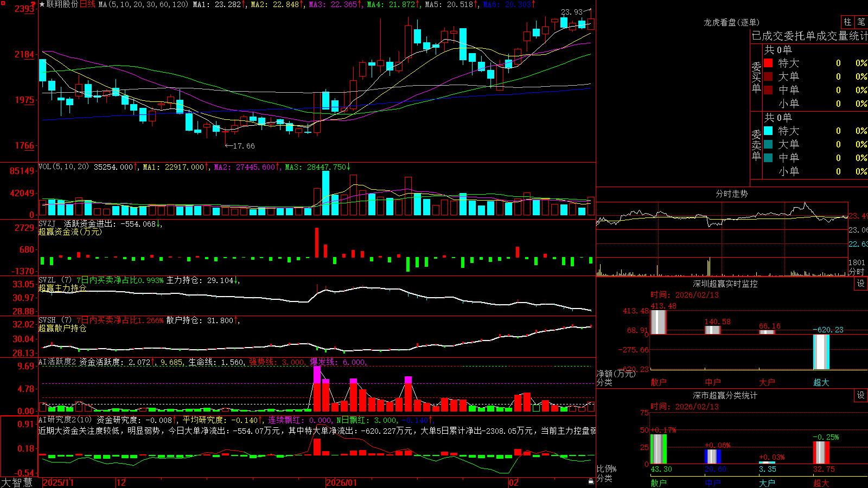Click the 超大 red bar showing 32.75

(x=821, y=453)
